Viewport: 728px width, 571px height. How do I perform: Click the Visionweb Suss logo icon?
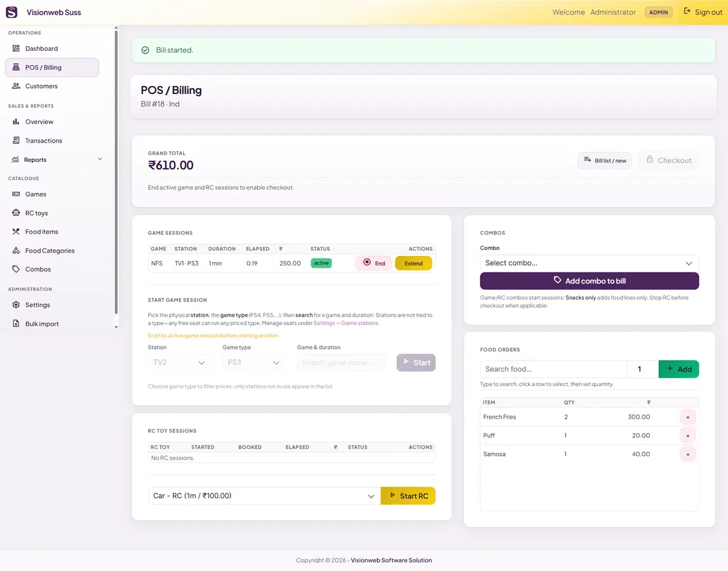[12, 12]
